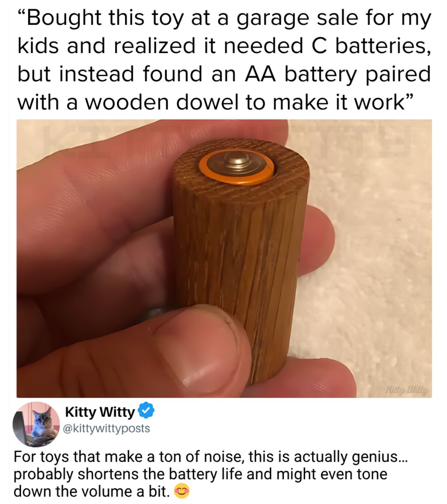Click the quoted headline about the garage sale toy
The width and height of the screenshot is (447, 504).
pyautogui.click(x=224, y=60)
